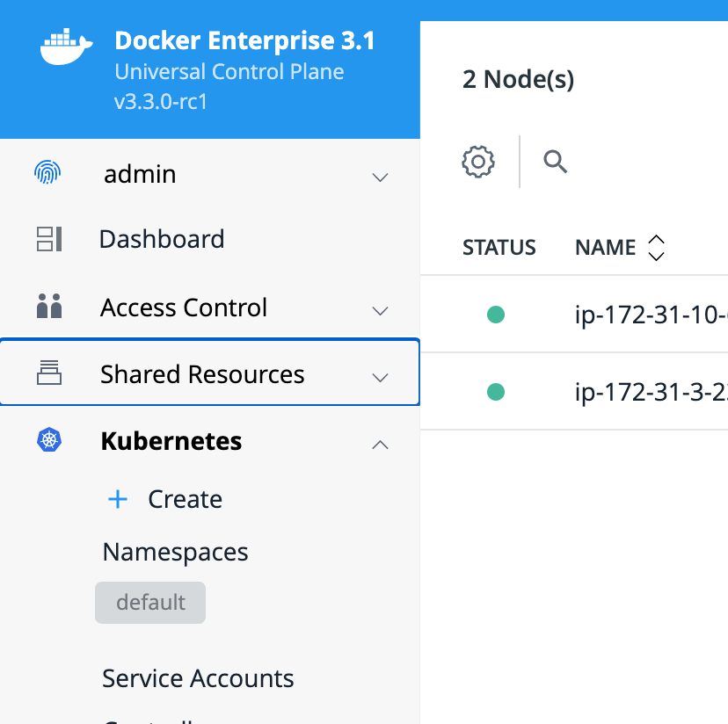Expand the admin user menu chevron
Image resolution: width=728 pixels, height=724 pixels.
pyautogui.click(x=380, y=177)
